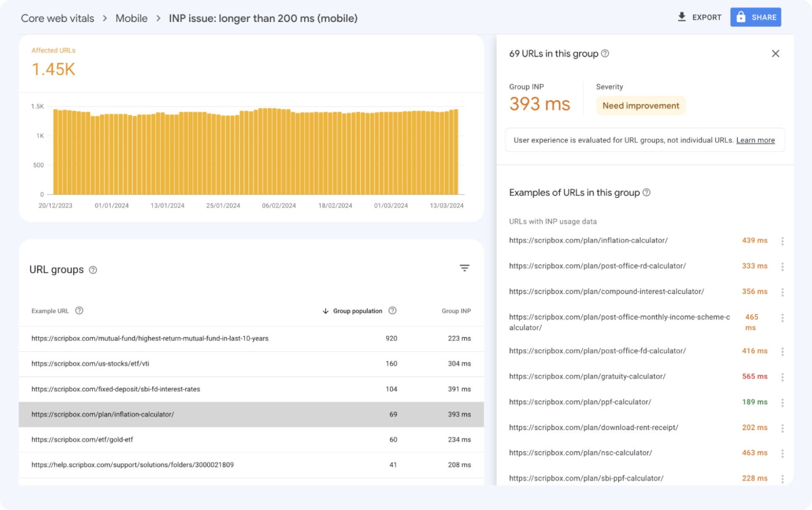Click the Share button
Viewport: 812px width, 510px height.
click(755, 17)
